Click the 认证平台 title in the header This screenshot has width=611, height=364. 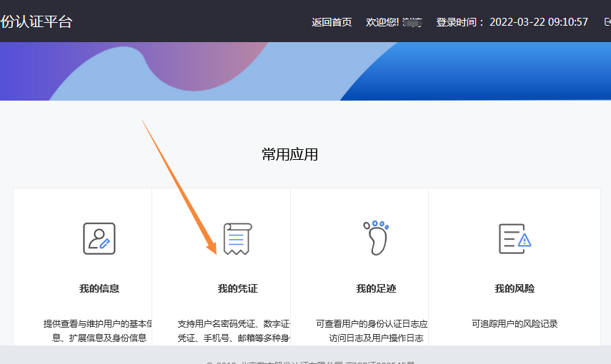point(36,21)
